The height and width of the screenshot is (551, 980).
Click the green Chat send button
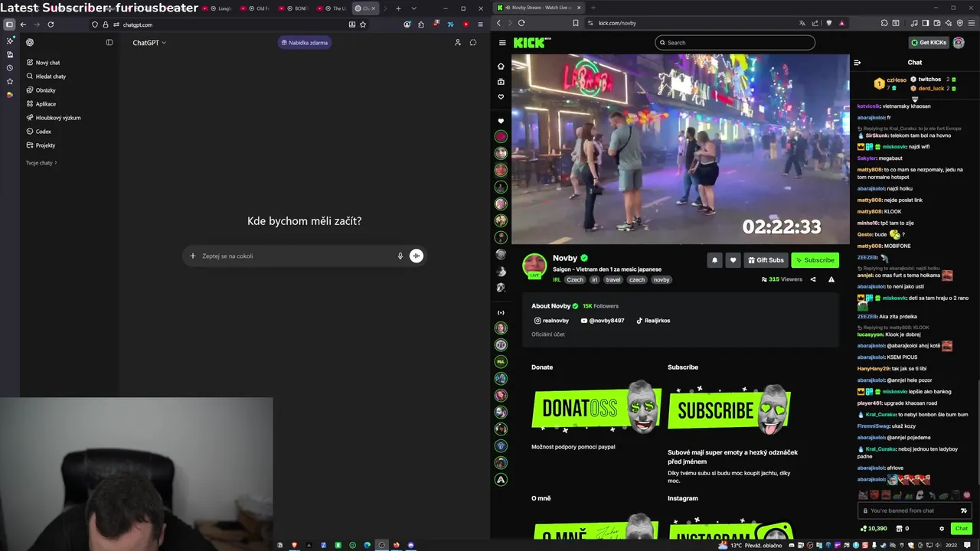[962, 528]
